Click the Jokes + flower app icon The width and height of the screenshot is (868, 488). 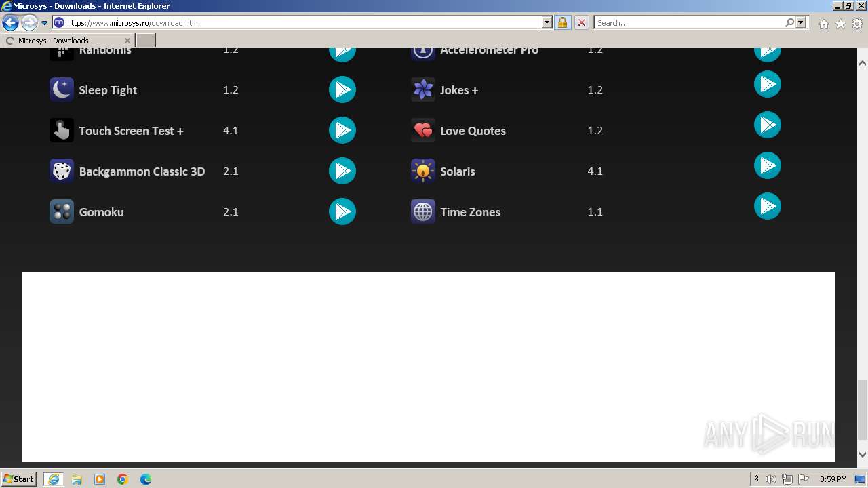423,89
